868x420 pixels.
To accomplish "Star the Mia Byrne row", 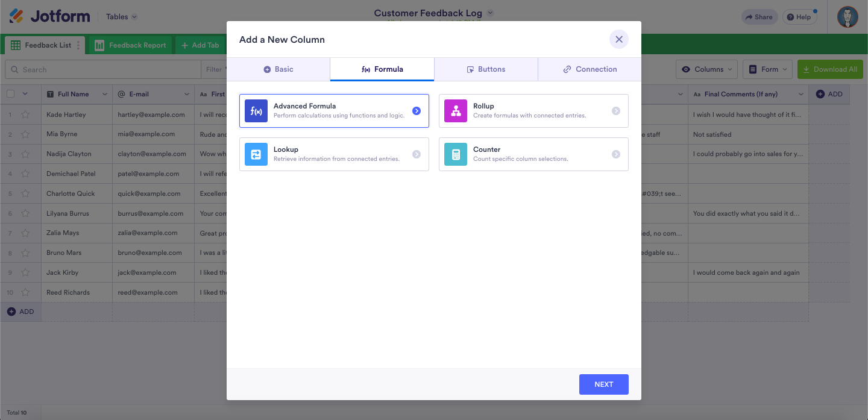I will pos(25,134).
